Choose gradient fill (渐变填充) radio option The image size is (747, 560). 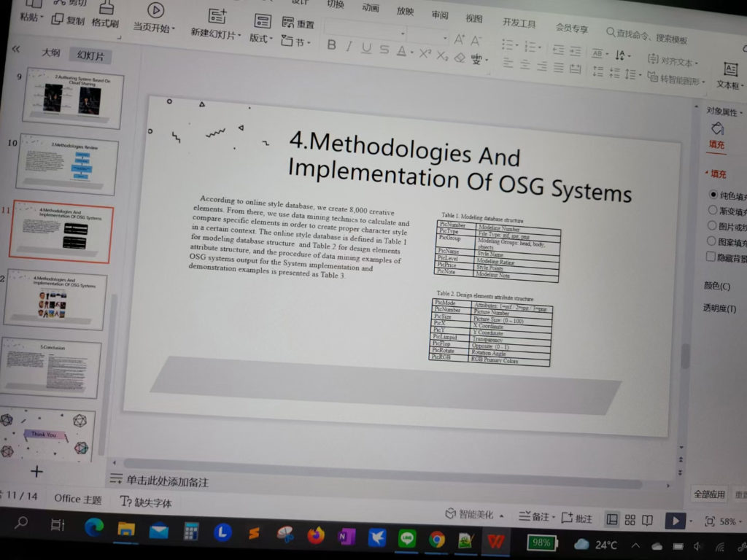pyautogui.click(x=712, y=209)
